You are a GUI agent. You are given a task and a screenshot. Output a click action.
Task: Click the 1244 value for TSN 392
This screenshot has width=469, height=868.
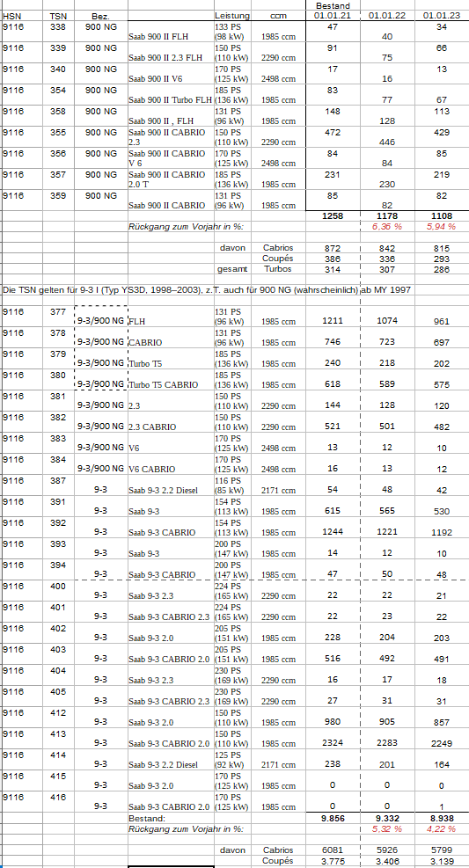coord(333,532)
